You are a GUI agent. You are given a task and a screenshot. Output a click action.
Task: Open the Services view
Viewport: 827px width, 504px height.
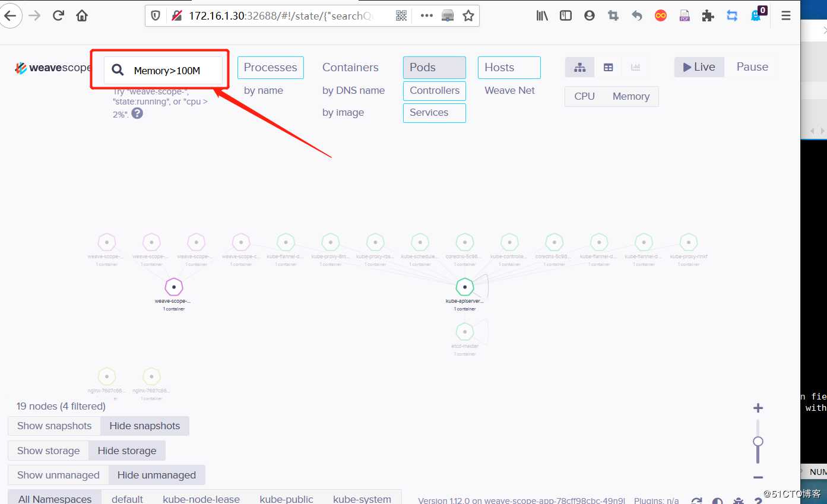pyautogui.click(x=435, y=113)
